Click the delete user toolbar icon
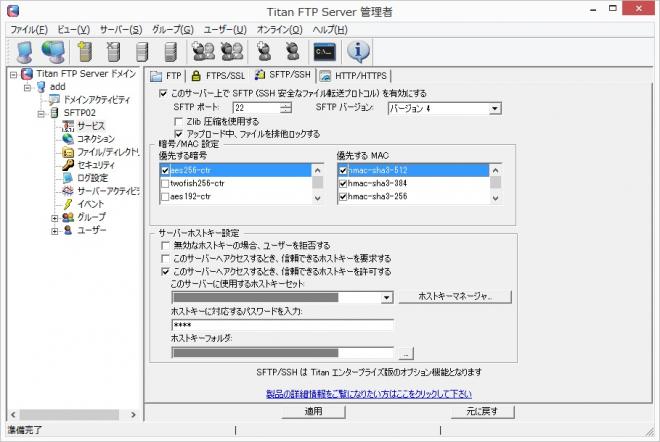 point(293,51)
